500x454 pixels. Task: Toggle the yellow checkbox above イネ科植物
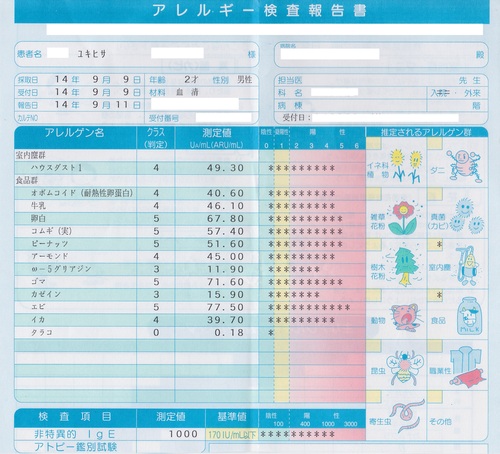(373, 143)
